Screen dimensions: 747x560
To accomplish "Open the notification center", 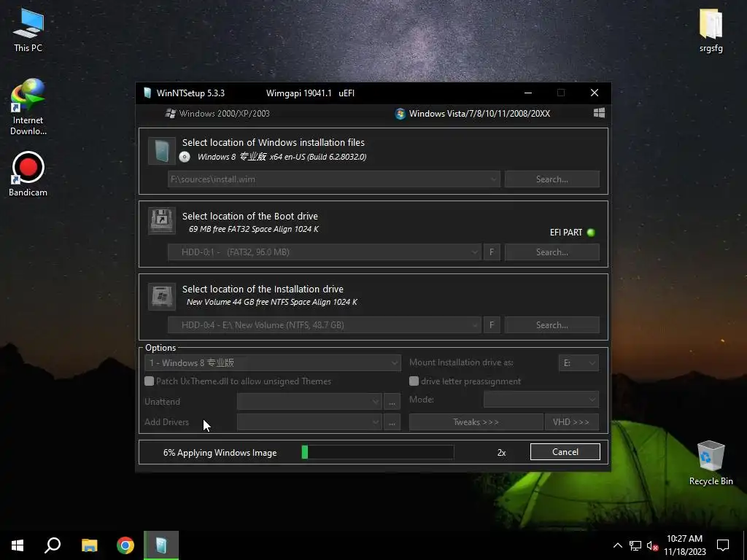I will pyautogui.click(x=723, y=545).
